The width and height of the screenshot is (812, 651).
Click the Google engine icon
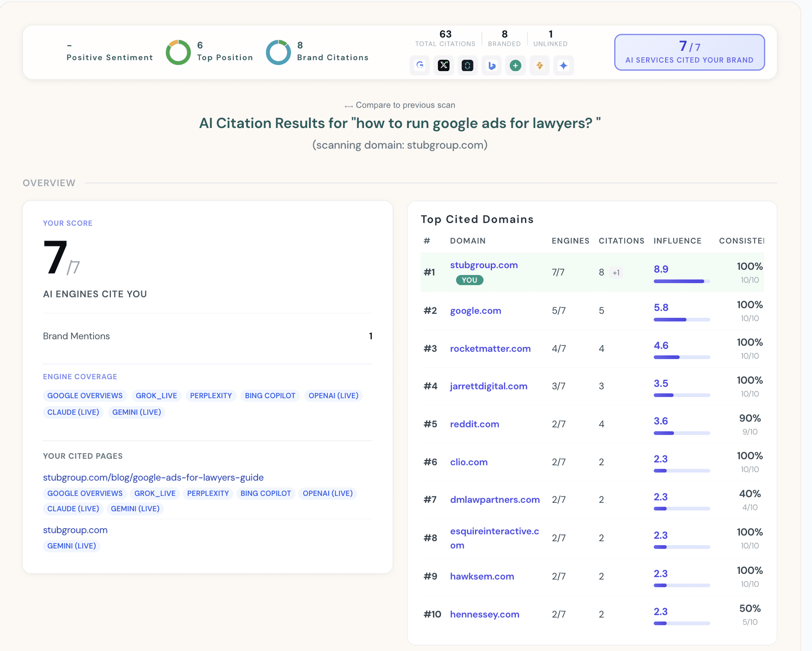[420, 65]
